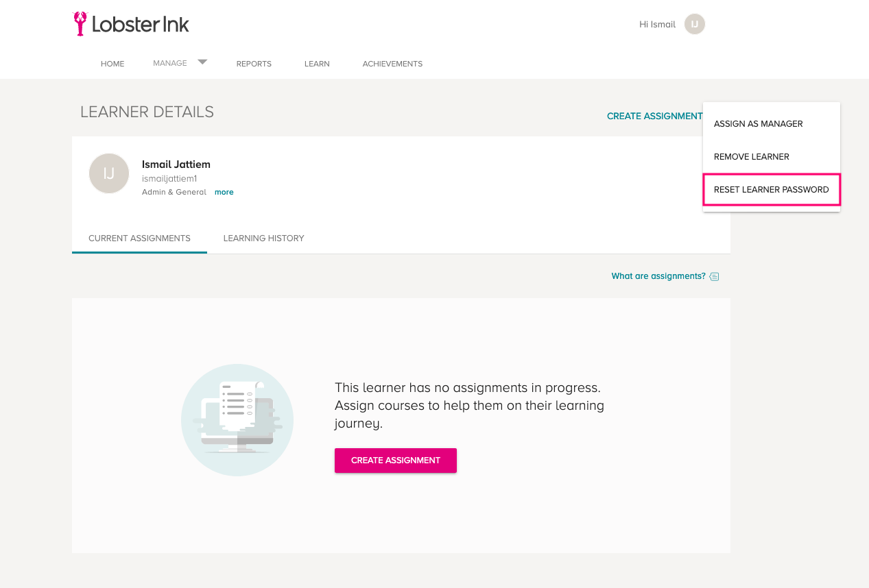Click the Ismail Jattiem name

(x=176, y=164)
